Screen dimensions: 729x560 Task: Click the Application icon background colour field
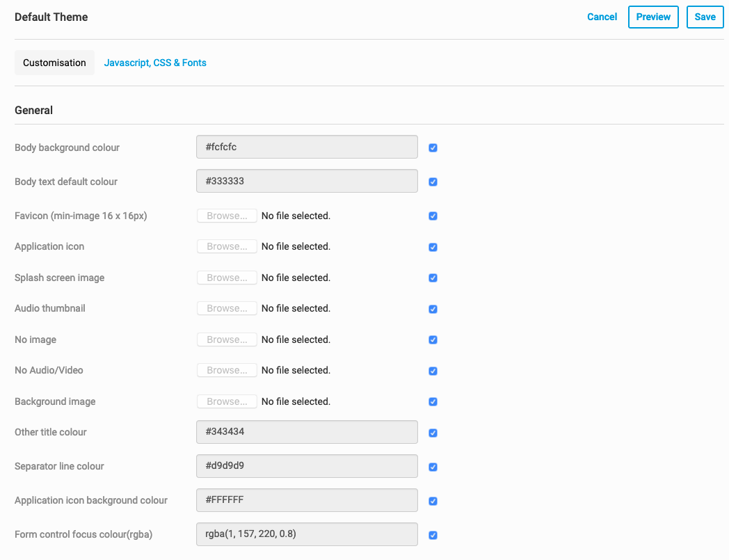pos(307,499)
